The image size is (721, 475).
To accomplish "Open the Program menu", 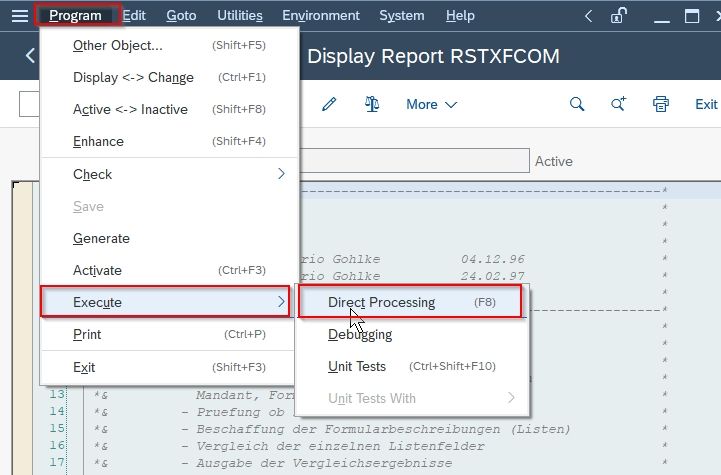I will 75,16.
